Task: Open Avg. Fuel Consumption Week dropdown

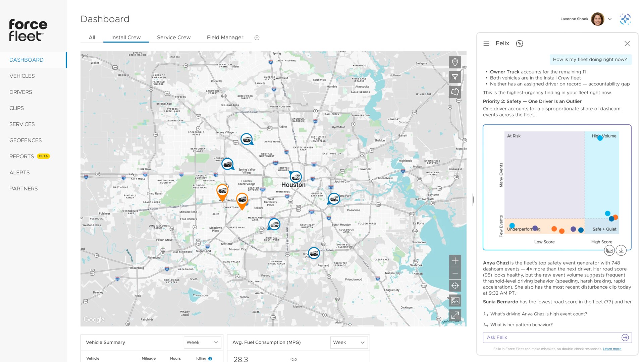Action: pos(349,343)
